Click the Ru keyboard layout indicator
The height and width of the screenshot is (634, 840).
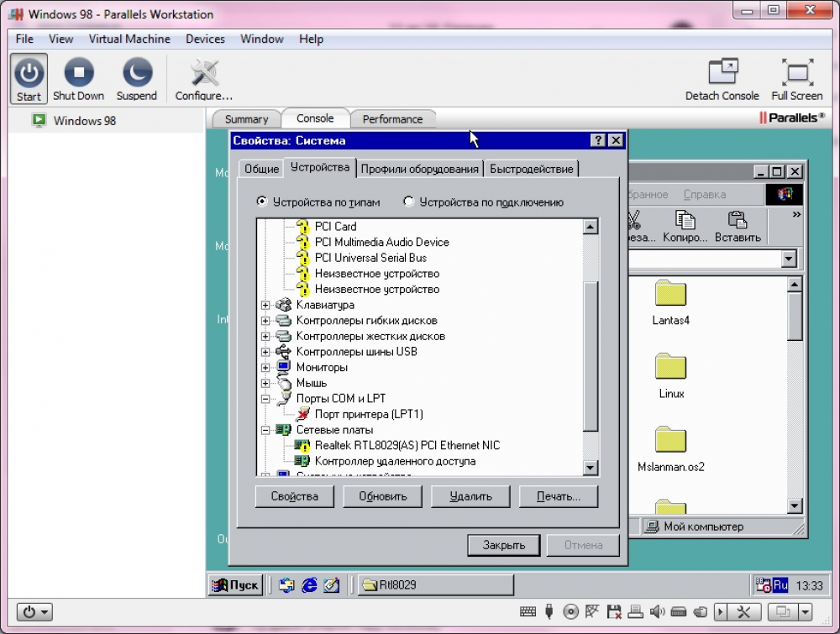780,585
